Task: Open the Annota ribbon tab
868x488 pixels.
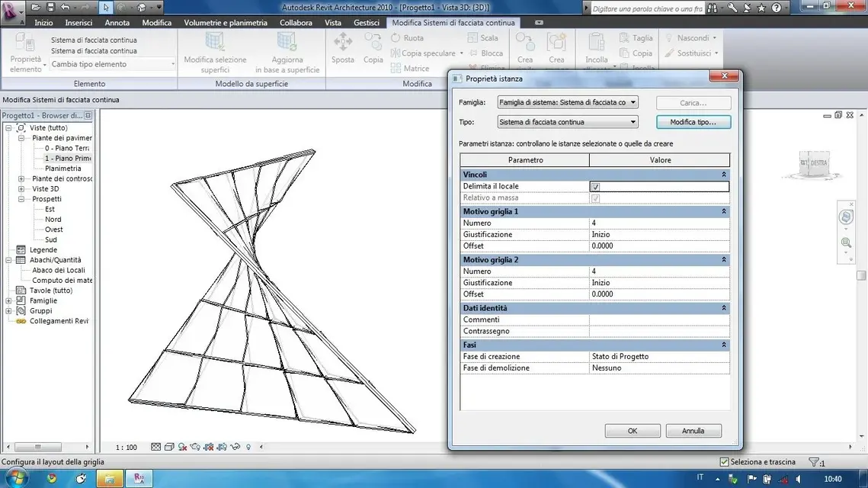Action: (117, 23)
